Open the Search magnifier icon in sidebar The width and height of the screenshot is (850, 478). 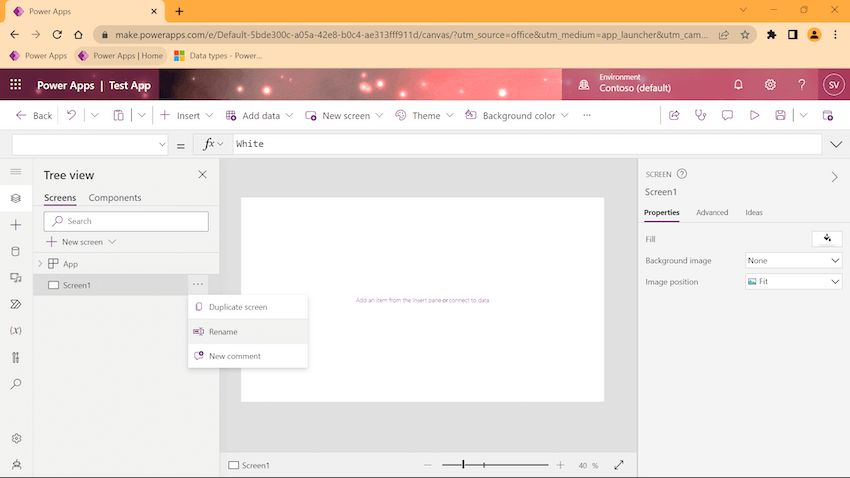click(x=16, y=384)
